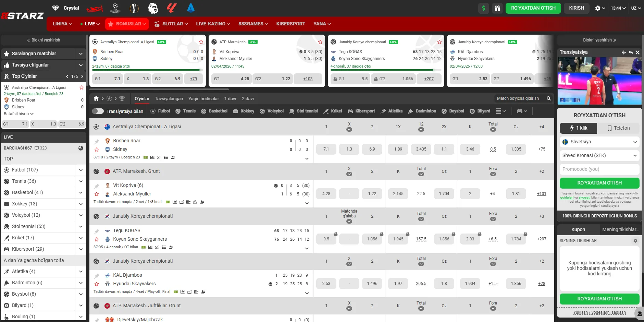Image resolution: width=644 pixels, height=322 pixels.
Task: Open +79 more markets on Brisben Roar card
Action: pos(194,79)
